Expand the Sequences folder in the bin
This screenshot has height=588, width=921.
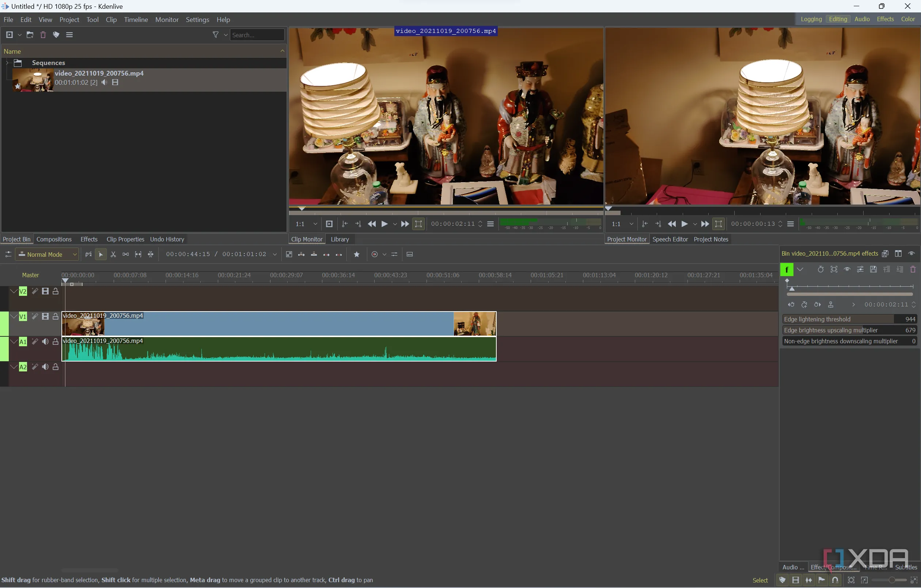(x=7, y=63)
